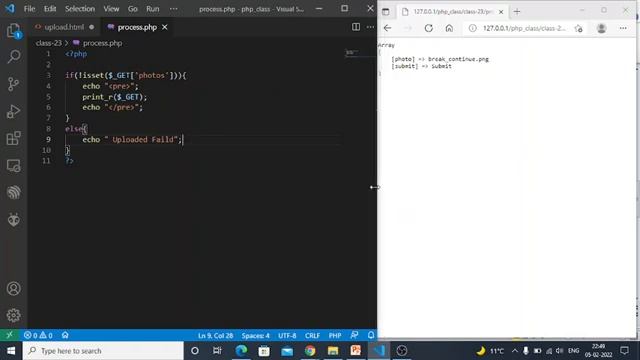Open browser tab actions menu icon
640x360 pixels.
[386, 12]
